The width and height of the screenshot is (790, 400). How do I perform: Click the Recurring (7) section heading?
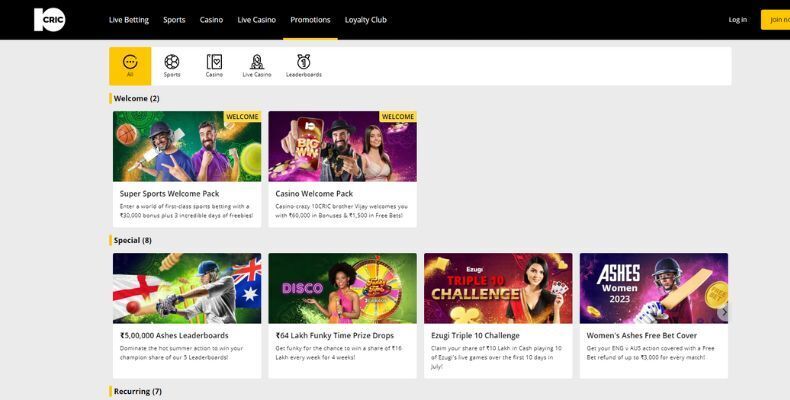pyautogui.click(x=138, y=391)
